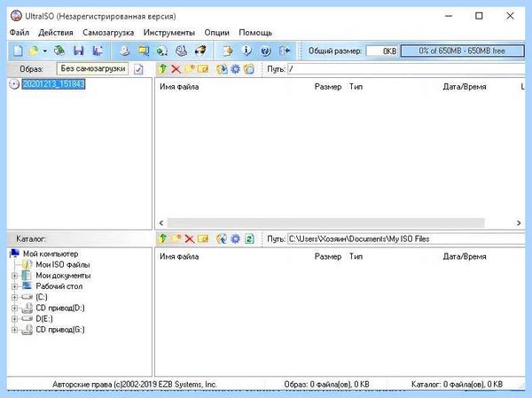
Task: Click the yellow Convert image toolbar icon
Action: pos(144,51)
